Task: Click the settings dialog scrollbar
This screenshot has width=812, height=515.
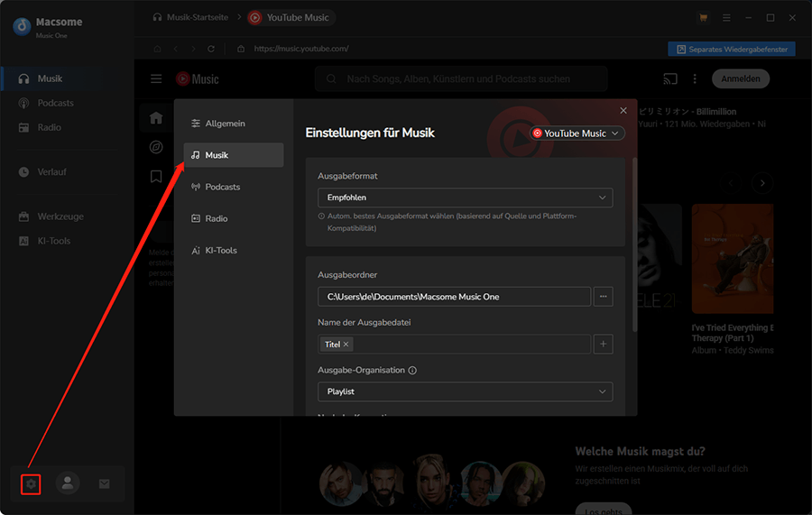Action: [635, 244]
